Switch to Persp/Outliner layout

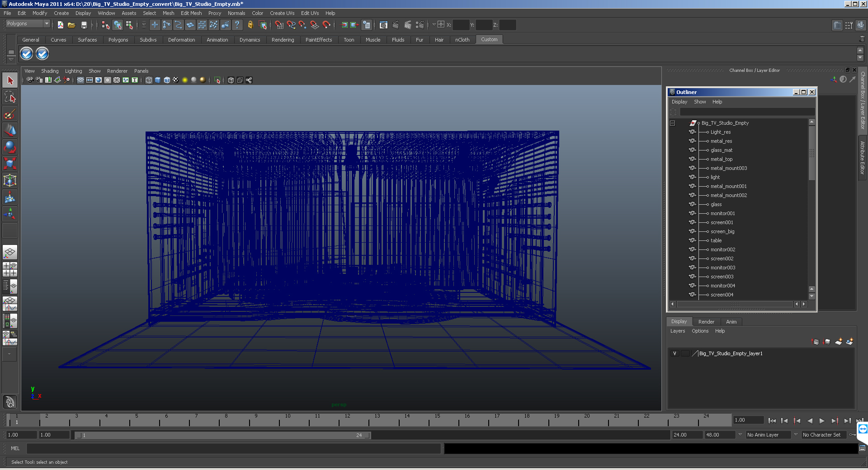coord(10,286)
